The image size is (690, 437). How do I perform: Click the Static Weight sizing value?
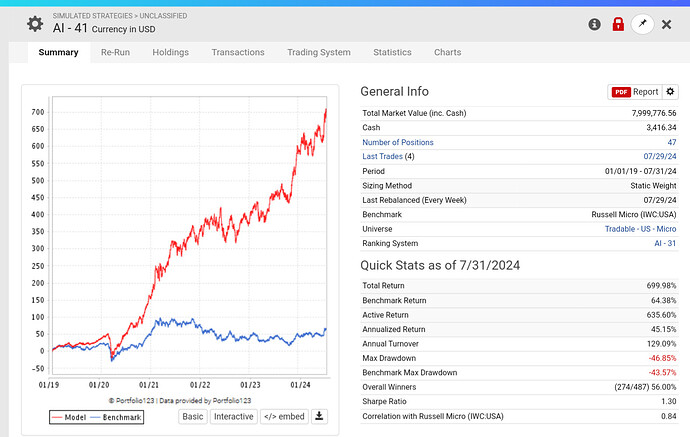[x=653, y=186]
